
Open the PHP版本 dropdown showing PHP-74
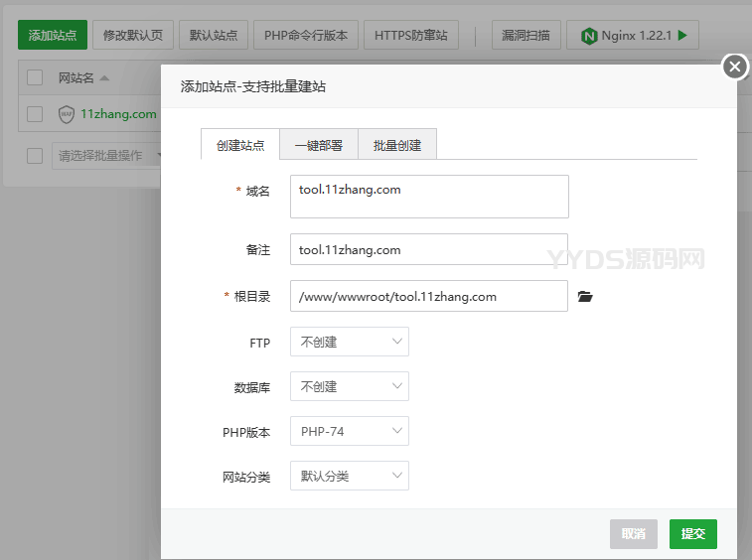click(349, 431)
